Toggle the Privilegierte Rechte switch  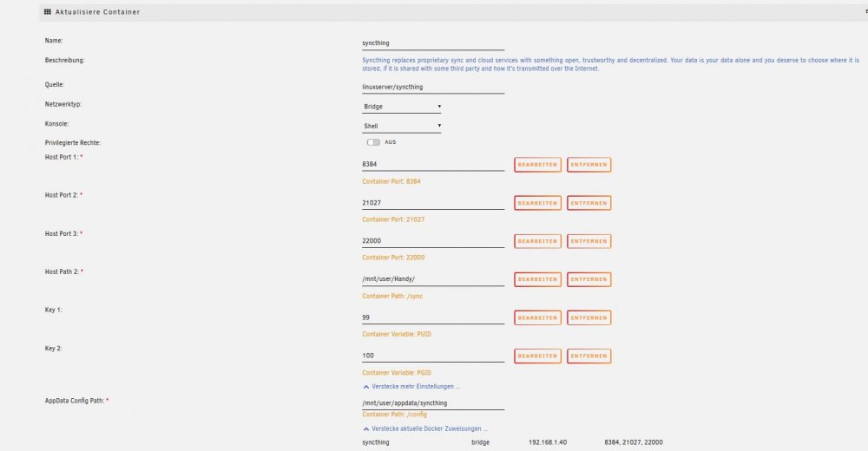coord(373,142)
